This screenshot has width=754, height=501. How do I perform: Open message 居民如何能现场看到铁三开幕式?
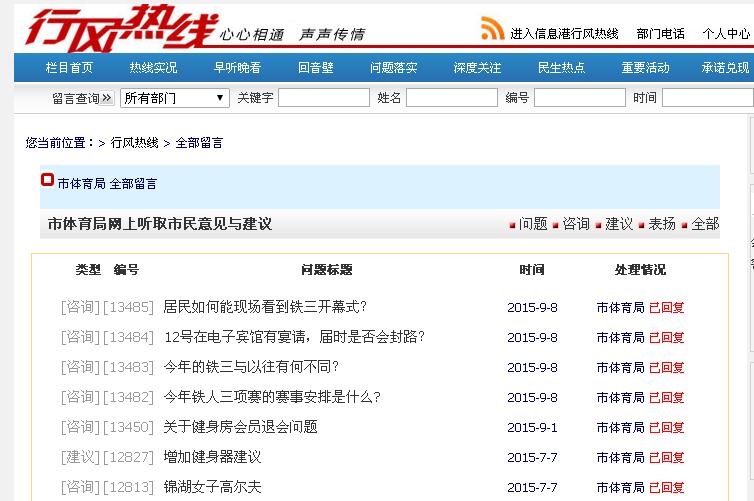coord(265,307)
